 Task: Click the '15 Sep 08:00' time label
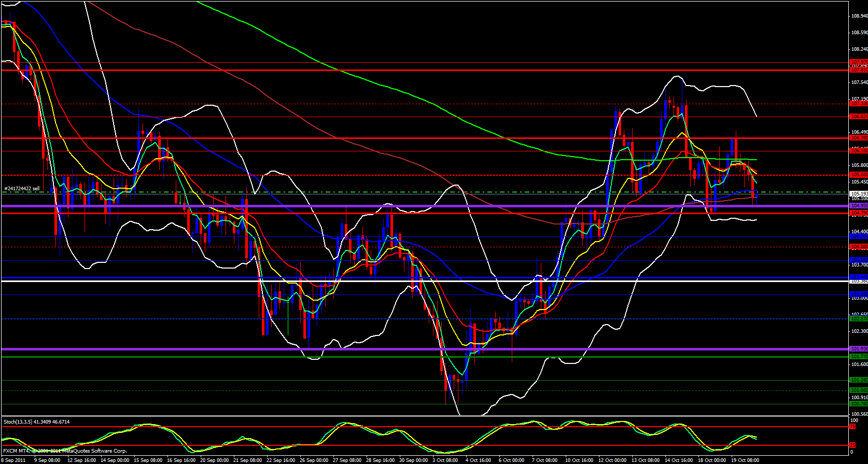[x=148, y=460]
